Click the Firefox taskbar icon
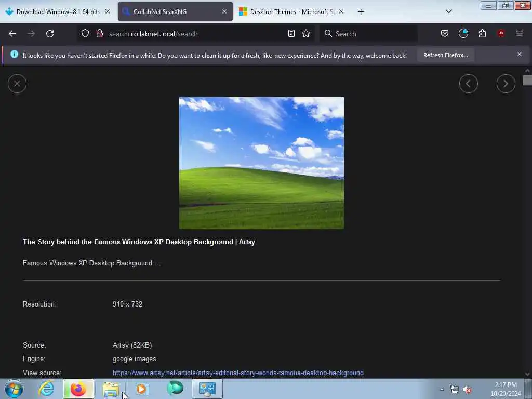The width and height of the screenshot is (532, 399). (x=78, y=389)
